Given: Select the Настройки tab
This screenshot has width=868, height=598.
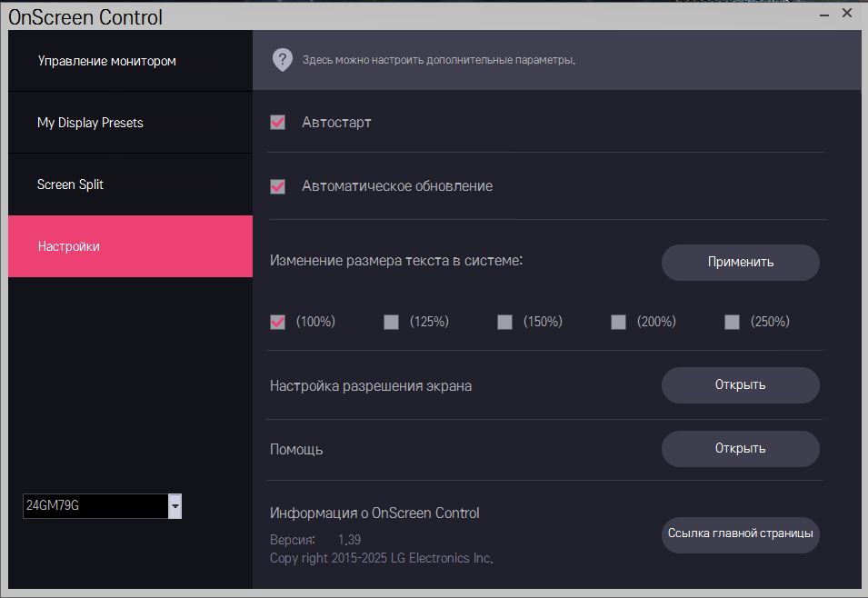Looking at the screenshot, I should pos(130,246).
